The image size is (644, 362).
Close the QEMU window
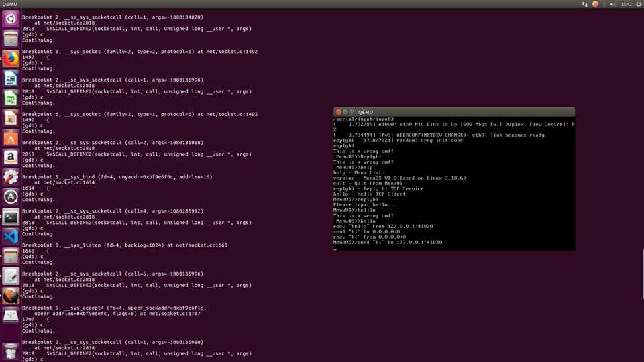coord(338,112)
